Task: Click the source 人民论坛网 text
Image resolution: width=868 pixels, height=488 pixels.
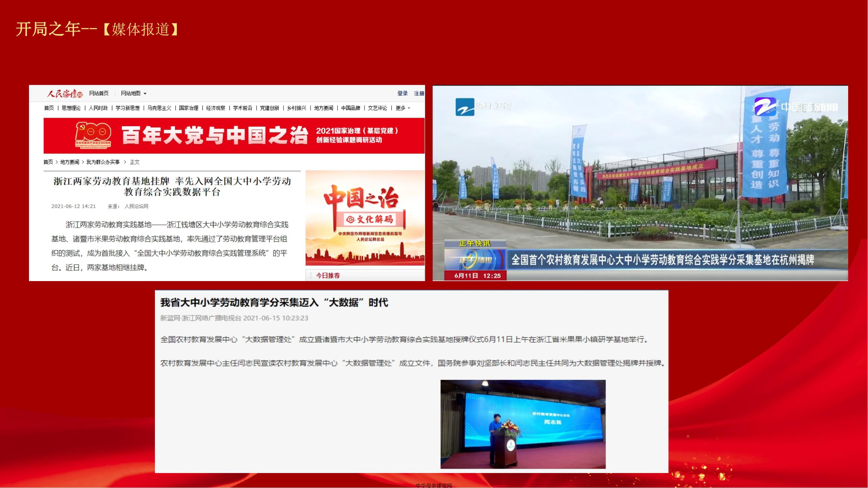Action: [136, 206]
